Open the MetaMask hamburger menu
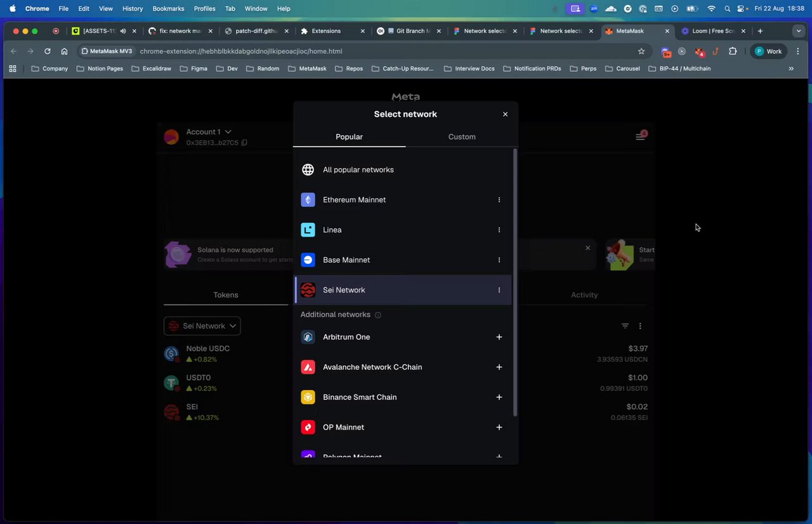 click(x=641, y=136)
